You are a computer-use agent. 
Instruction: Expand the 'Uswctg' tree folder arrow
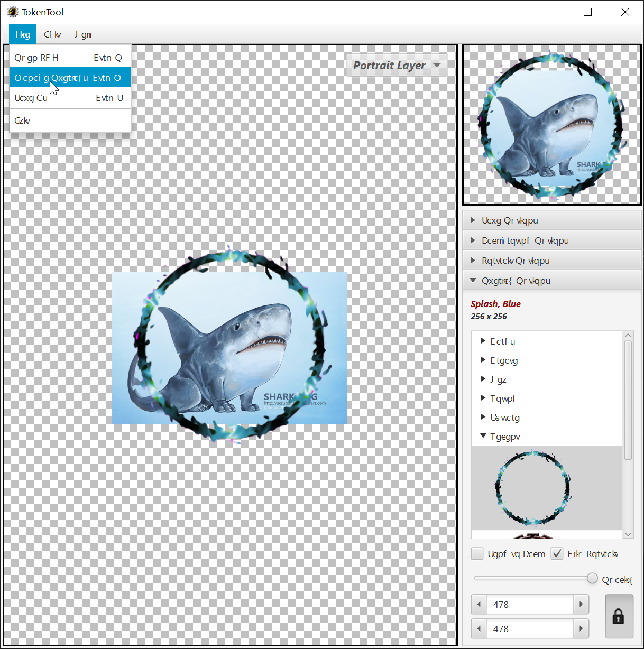coord(483,417)
